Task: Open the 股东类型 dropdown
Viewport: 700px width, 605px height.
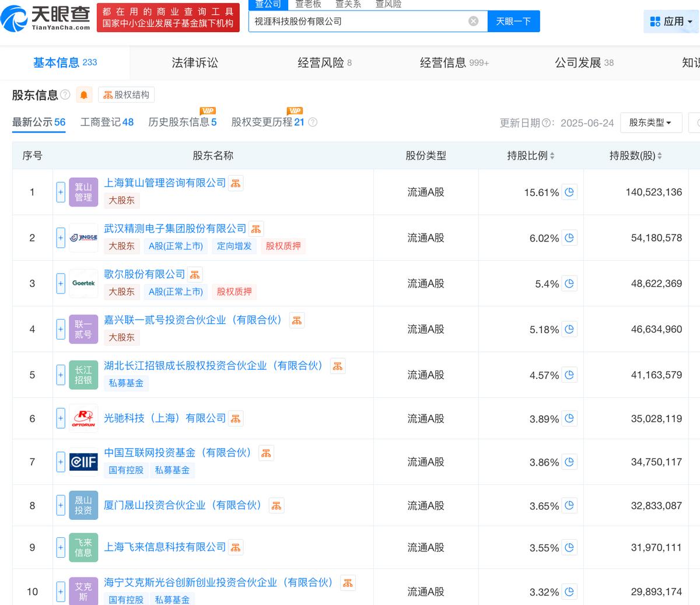Action: pos(651,123)
